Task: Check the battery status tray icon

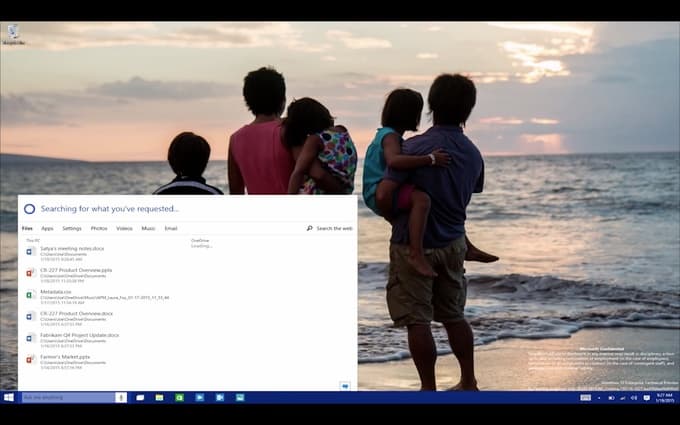Action: pos(611,398)
